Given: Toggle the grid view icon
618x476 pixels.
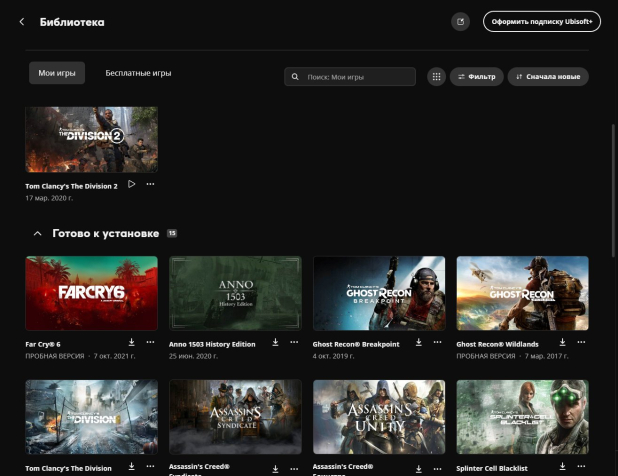Looking at the screenshot, I should 436,76.
